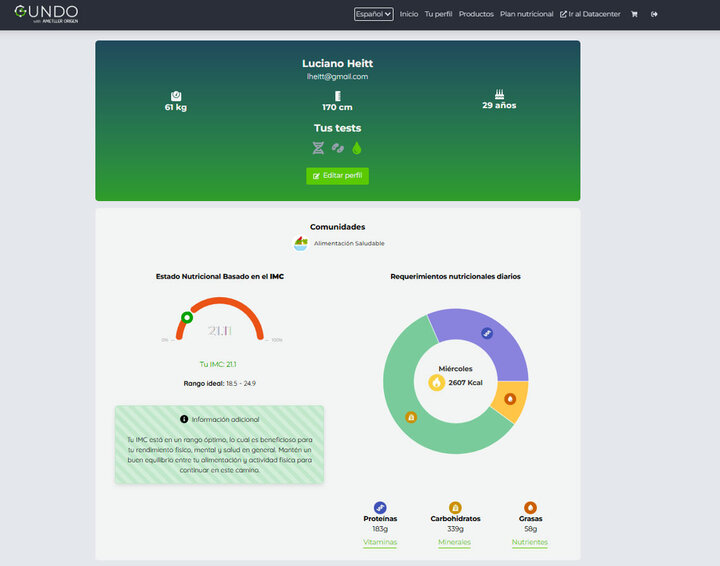
Task: Click the Proteínas icon in legend
Action: coord(380,507)
